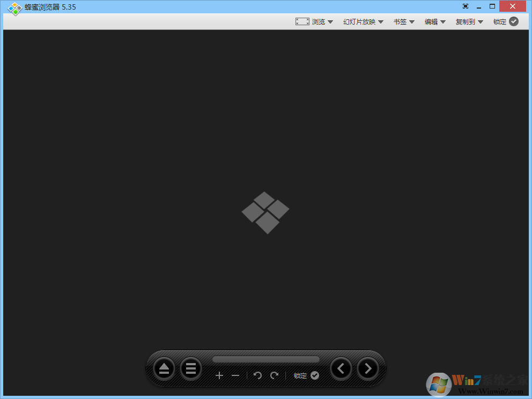Click the eject/open file button
The width and height of the screenshot is (532, 399).
coord(164,368)
